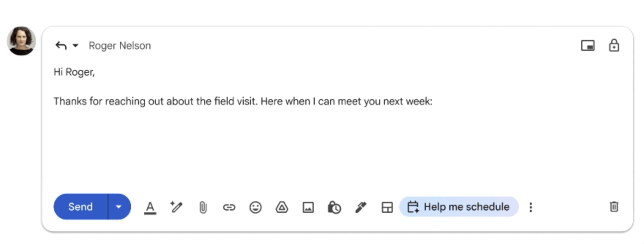Click the Help me schedule button
The height and width of the screenshot is (244, 644).
click(459, 207)
